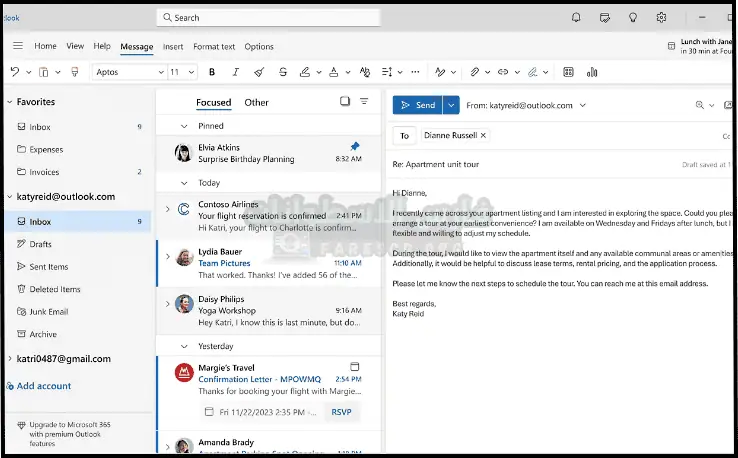Collapse the Pinned messages group
Image resolution: width=738 pixels, height=458 pixels.
pos(183,126)
